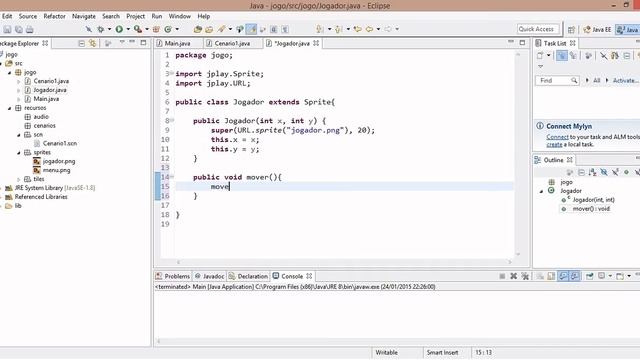Click the Debug bug icon
This screenshot has height=360, width=640.
[100, 29]
